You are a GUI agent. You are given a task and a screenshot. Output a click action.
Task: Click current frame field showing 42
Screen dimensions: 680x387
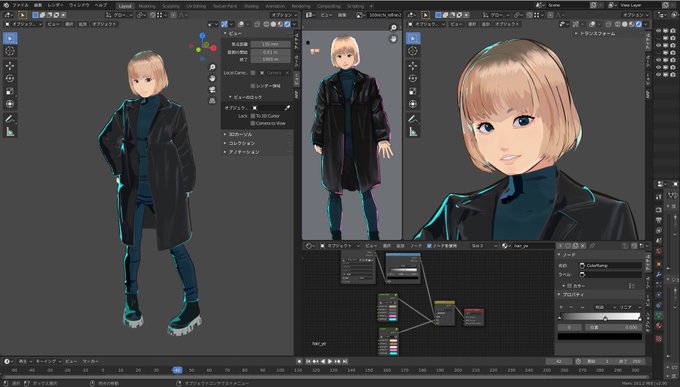point(559,361)
